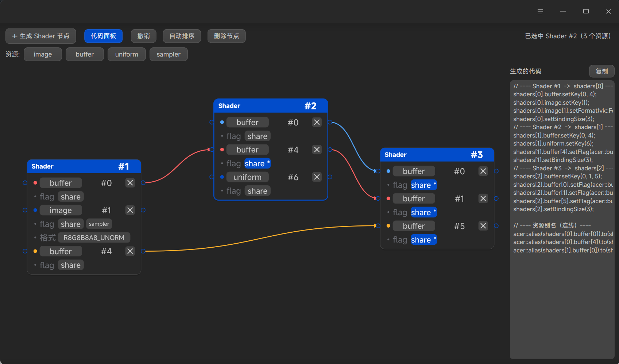Click input port of Shader #1 buffer #0

25,183
